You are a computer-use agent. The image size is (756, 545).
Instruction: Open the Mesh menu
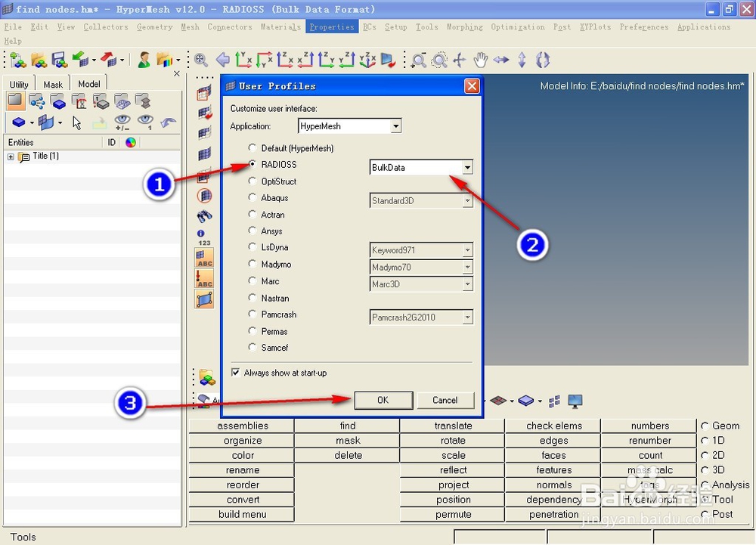(x=190, y=26)
